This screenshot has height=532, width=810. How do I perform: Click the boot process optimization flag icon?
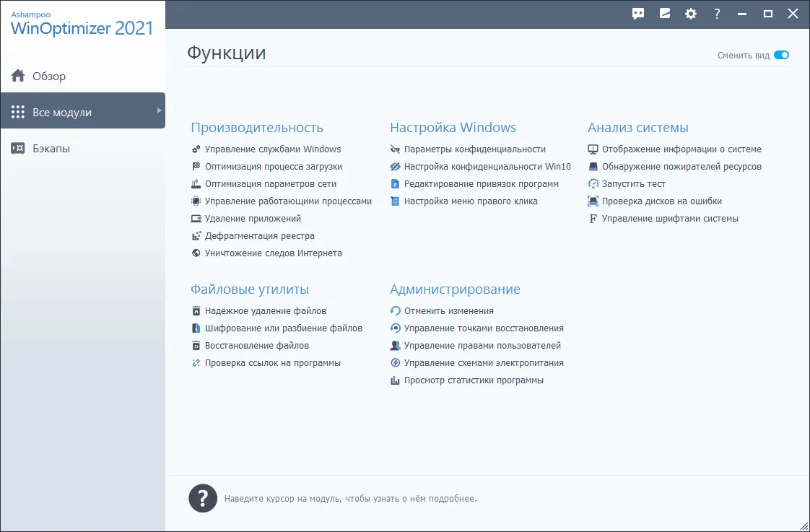196,166
